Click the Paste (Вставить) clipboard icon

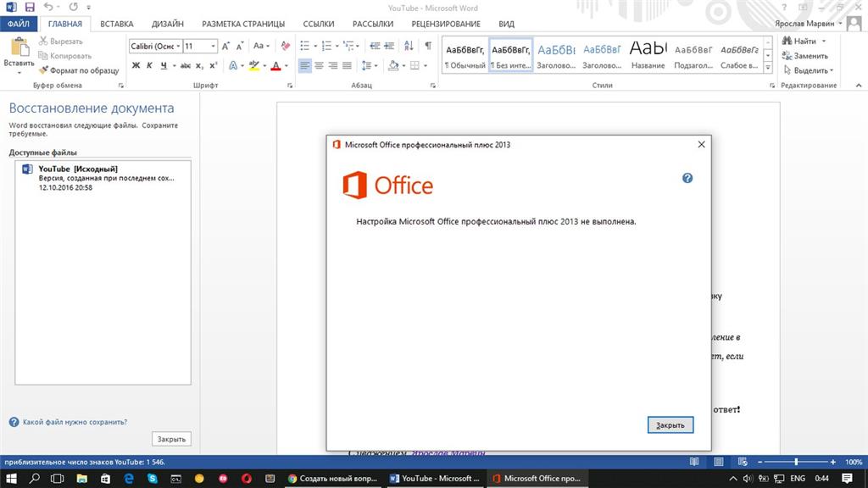pyautogui.click(x=19, y=48)
